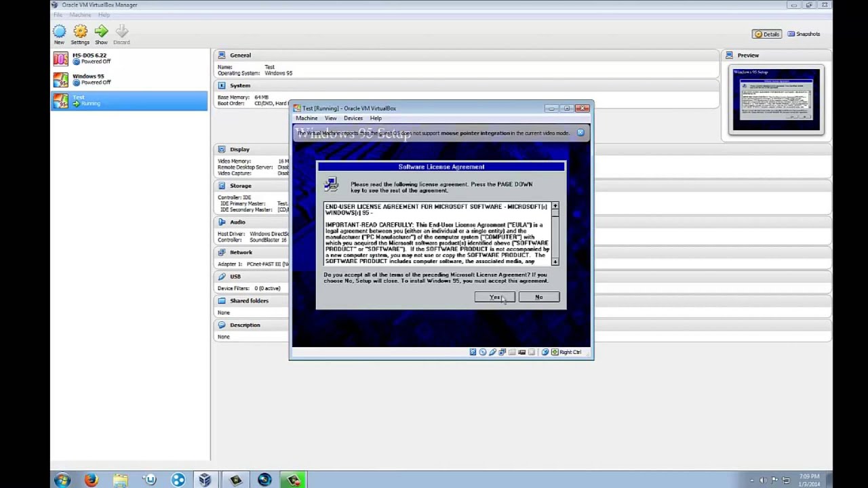Click the hard disk activity status icon
This screenshot has height=488, width=868.
(x=473, y=352)
